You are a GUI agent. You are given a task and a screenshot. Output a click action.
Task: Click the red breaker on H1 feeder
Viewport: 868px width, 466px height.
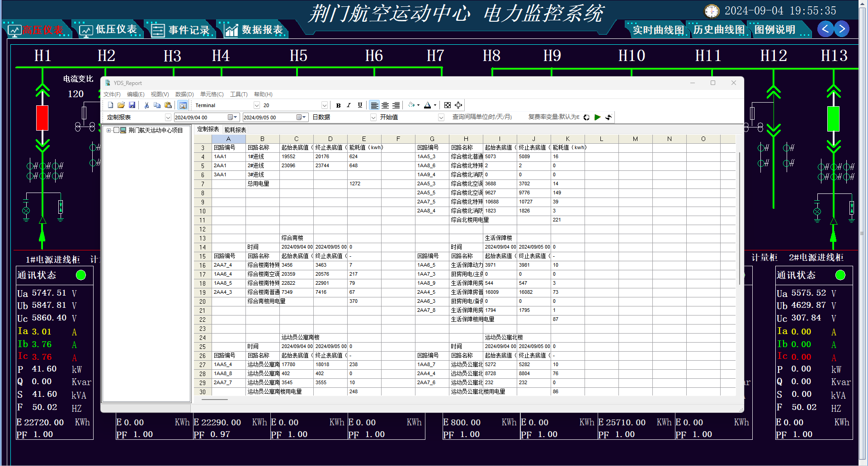42,118
